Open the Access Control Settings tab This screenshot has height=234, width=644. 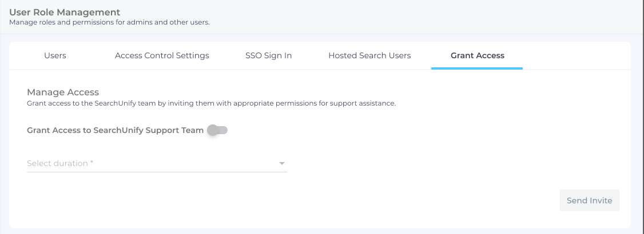(x=162, y=55)
